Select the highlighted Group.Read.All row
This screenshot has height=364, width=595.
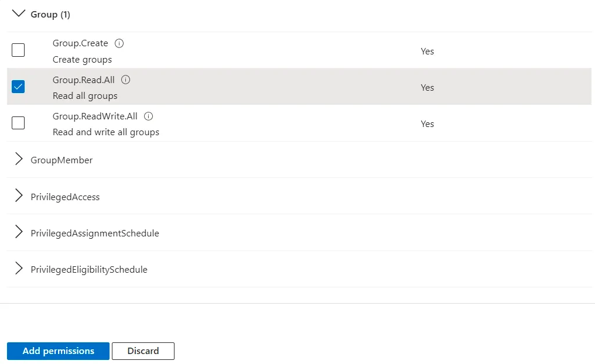[293, 87]
